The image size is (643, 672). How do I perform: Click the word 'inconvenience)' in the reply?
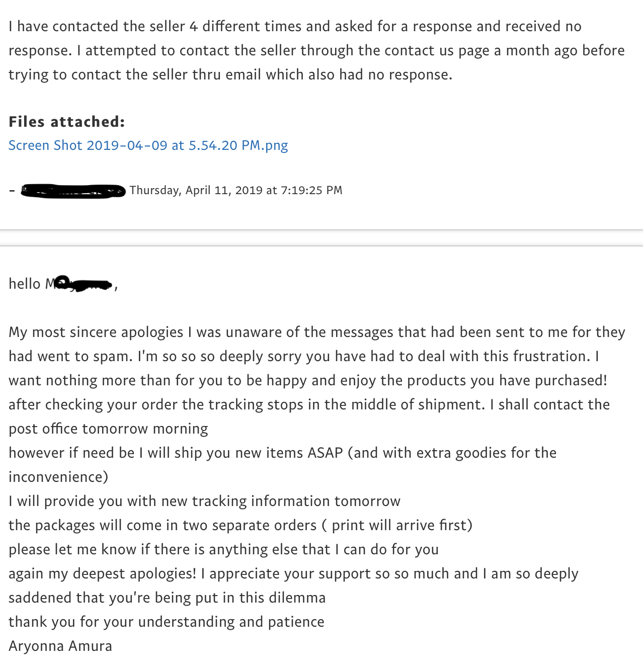(58, 477)
